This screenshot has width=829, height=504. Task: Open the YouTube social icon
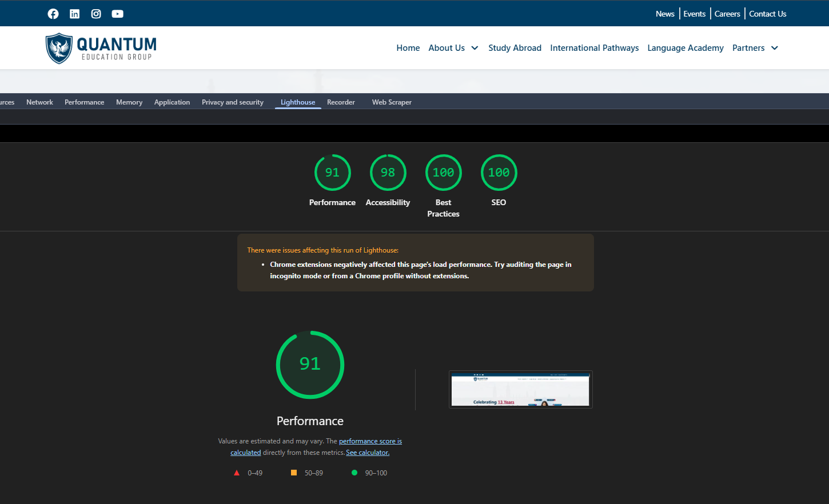pos(117,14)
